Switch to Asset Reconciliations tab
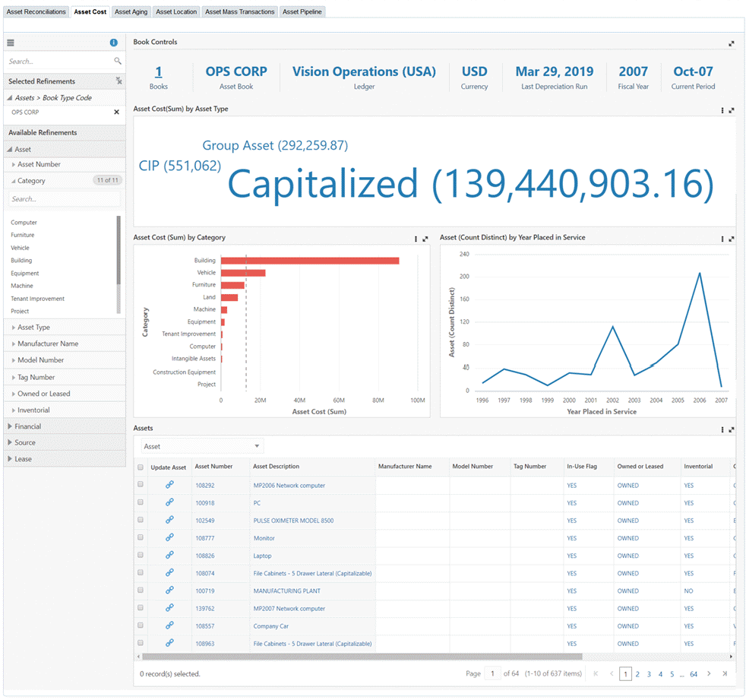Image resolution: width=746 pixels, height=700 pixels. tap(36, 11)
